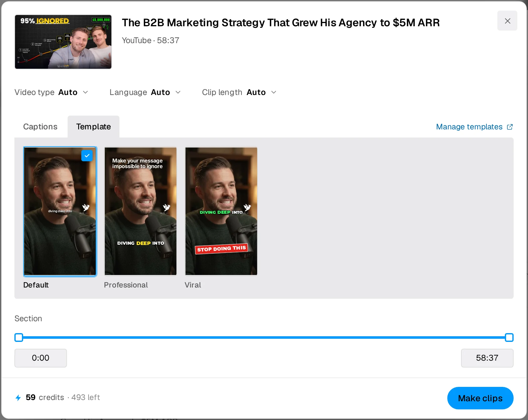Choose the Professional template thumbnail
This screenshot has width=528, height=420.
click(140, 211)
